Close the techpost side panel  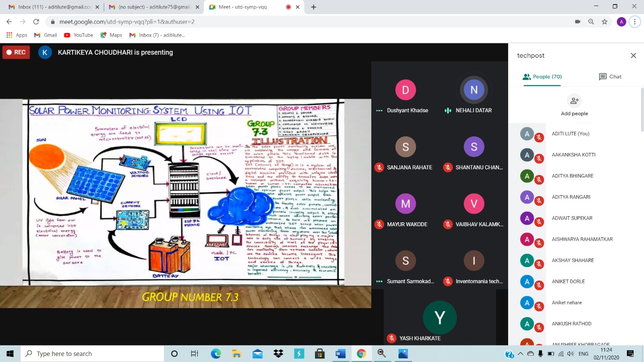point(633,55)
